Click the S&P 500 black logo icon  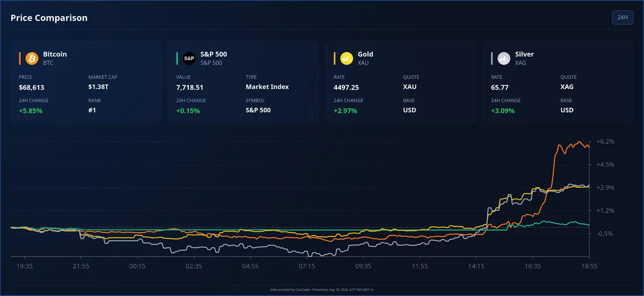point(189,58)
